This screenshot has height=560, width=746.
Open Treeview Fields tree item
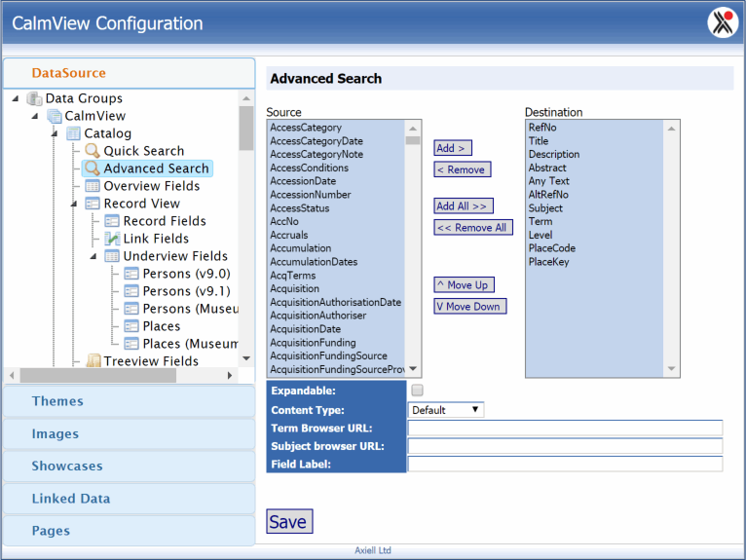[151, 360]
